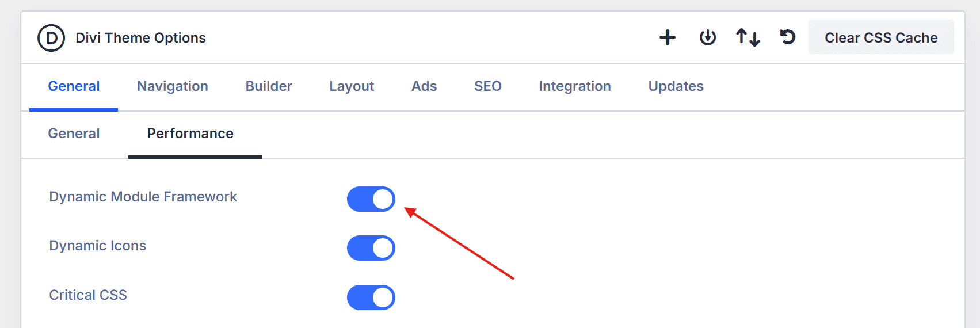Switch to the General sub-tab
980x328 pixels.
point(74,134)
